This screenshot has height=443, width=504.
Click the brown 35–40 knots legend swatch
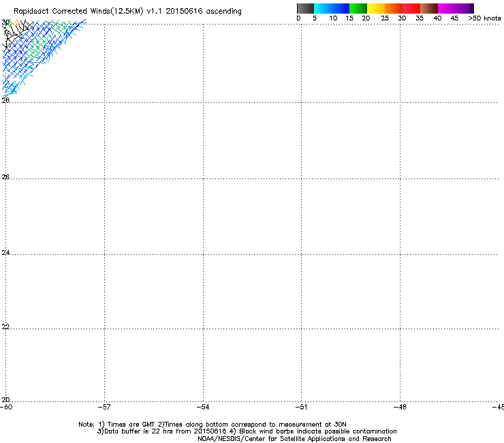point(429,8)
